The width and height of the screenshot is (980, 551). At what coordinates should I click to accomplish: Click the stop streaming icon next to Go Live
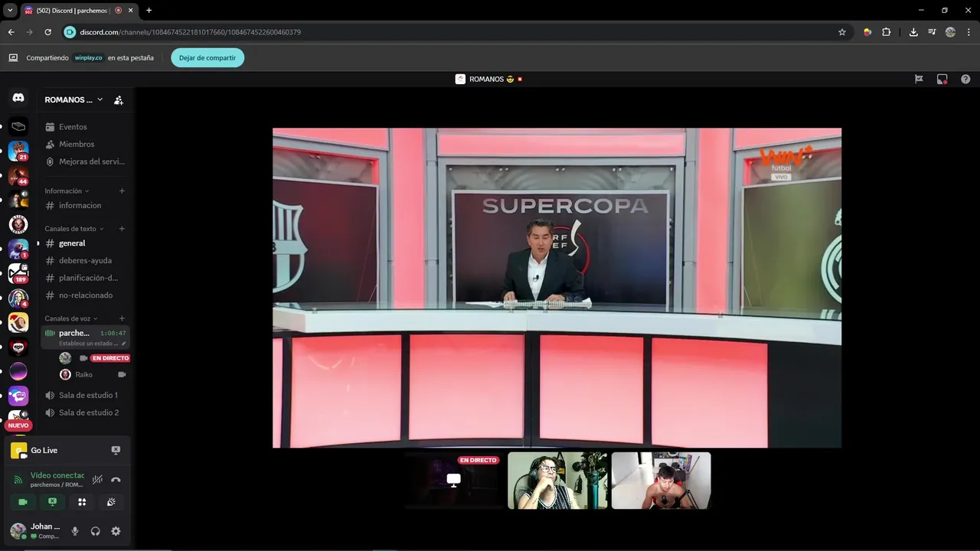tap(116, 450)
